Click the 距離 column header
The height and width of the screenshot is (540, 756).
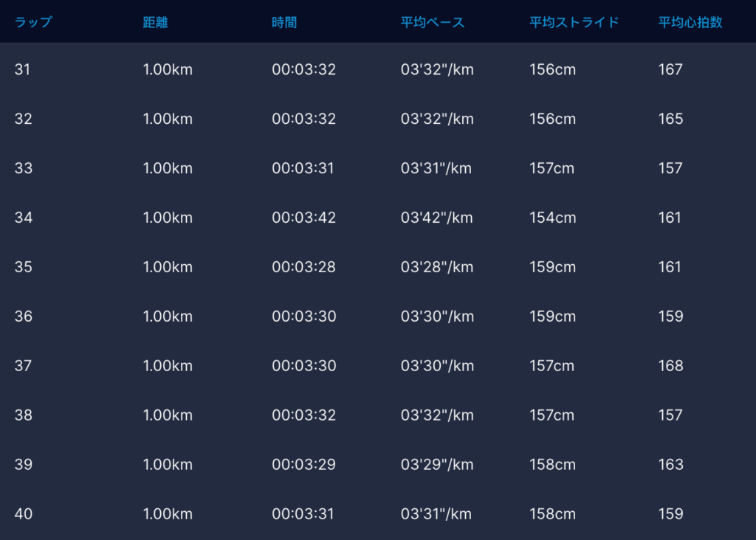155,22
